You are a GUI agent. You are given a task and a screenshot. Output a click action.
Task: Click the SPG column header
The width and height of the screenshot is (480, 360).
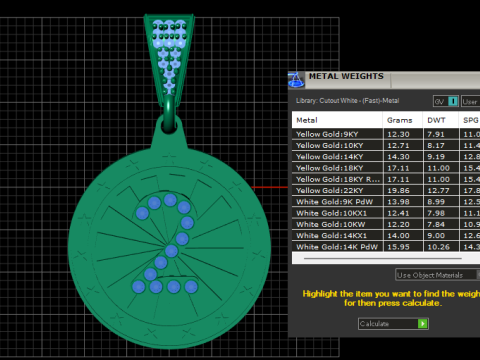pyautogui.click(x=470, y=120)
